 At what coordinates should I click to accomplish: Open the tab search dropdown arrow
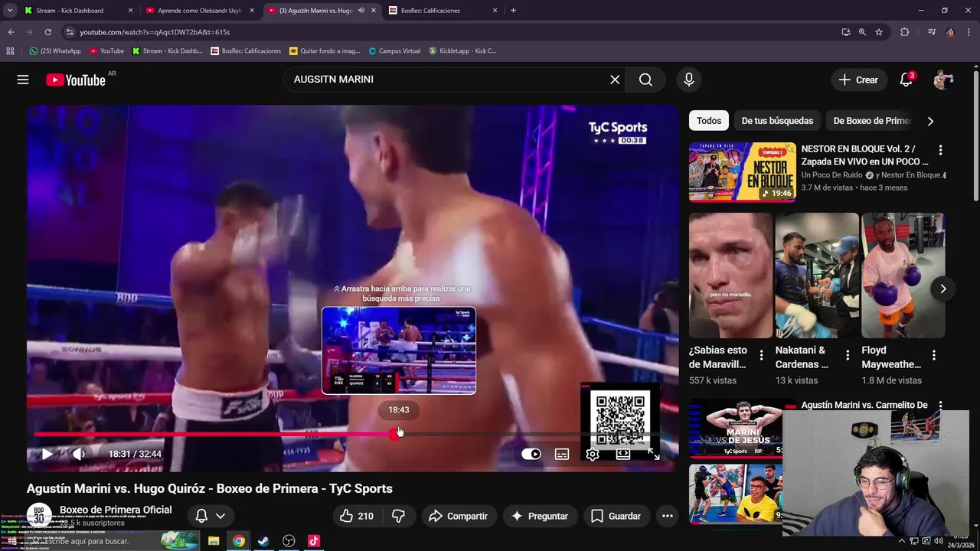[x=10, y=11]
